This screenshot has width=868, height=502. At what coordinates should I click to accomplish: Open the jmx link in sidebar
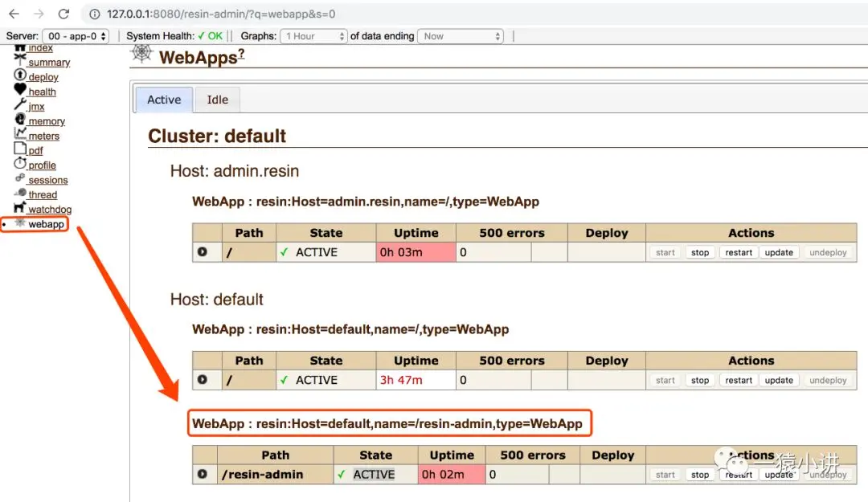(x=36, y=107)
